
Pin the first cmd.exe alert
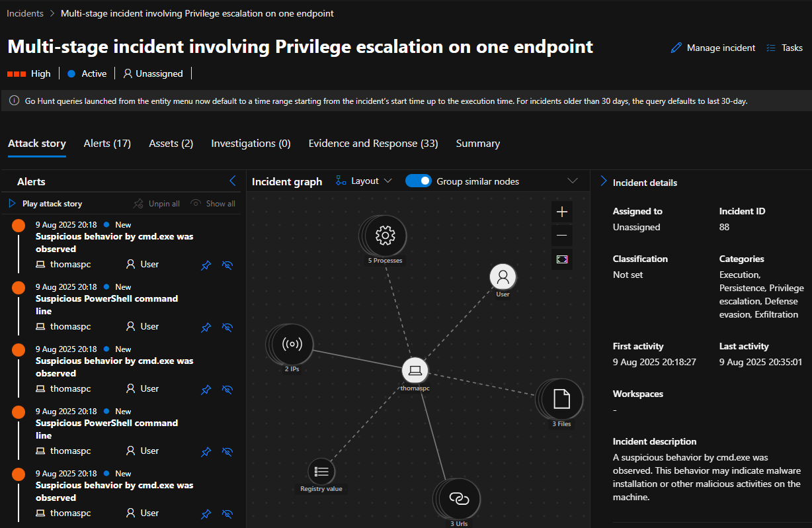(x=206, y=265)
